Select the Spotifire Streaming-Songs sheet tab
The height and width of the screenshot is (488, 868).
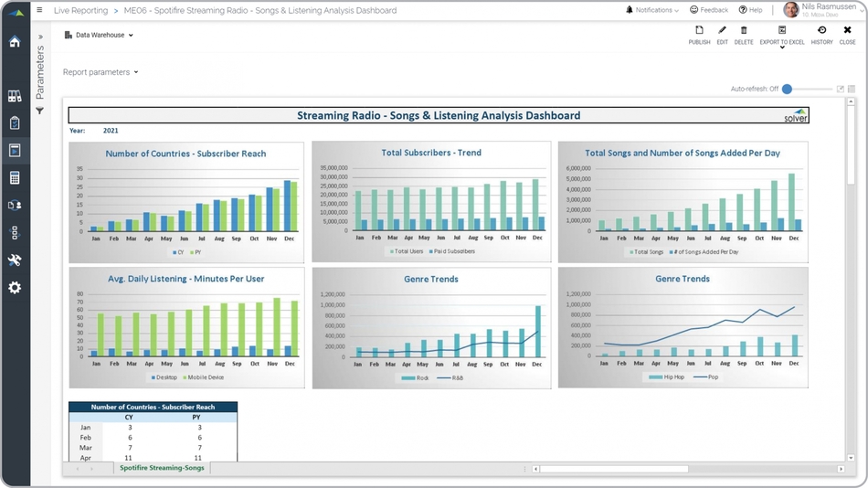[x=162, y=468]
